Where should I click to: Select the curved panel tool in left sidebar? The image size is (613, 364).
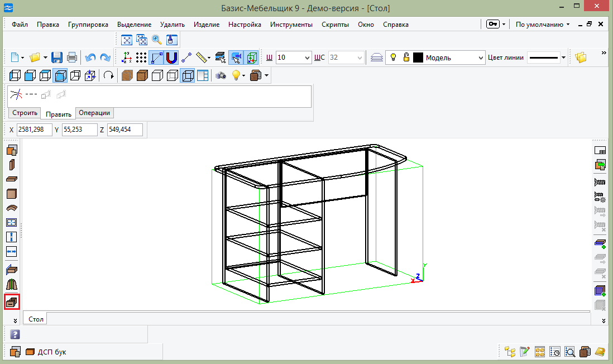[x=12, y=208]
